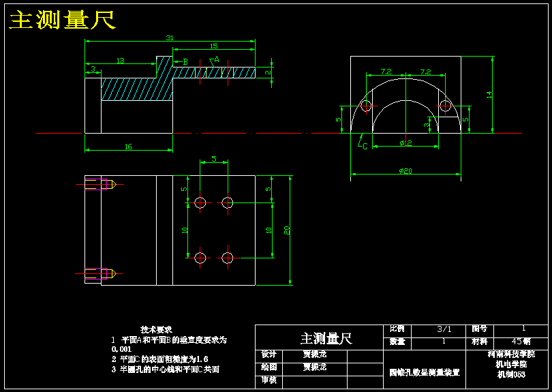Click technical requirement 2 about 平面C roughness 1.6
The height and width of the screenshot is (392, 552).
coord(160,359)
